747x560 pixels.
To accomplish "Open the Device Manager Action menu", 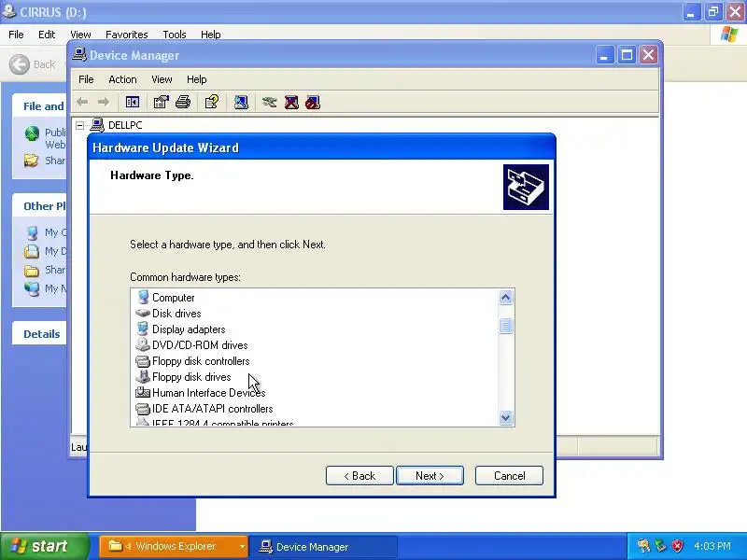I will tap(122, 79).
